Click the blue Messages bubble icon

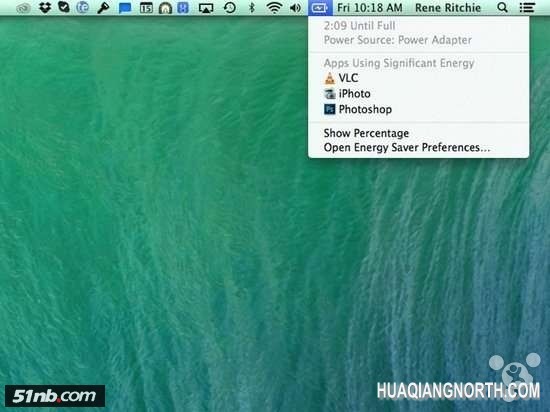point(125,8)
